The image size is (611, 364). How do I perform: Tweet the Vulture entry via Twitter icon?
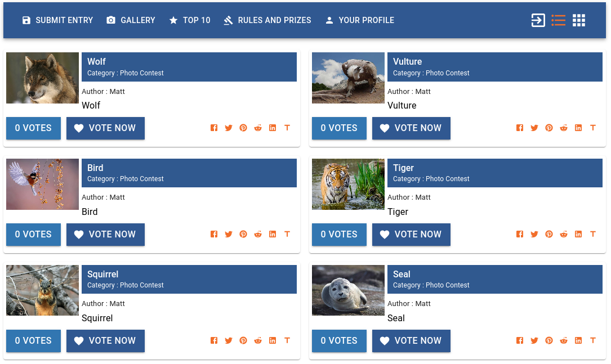(x=534, y=128)
